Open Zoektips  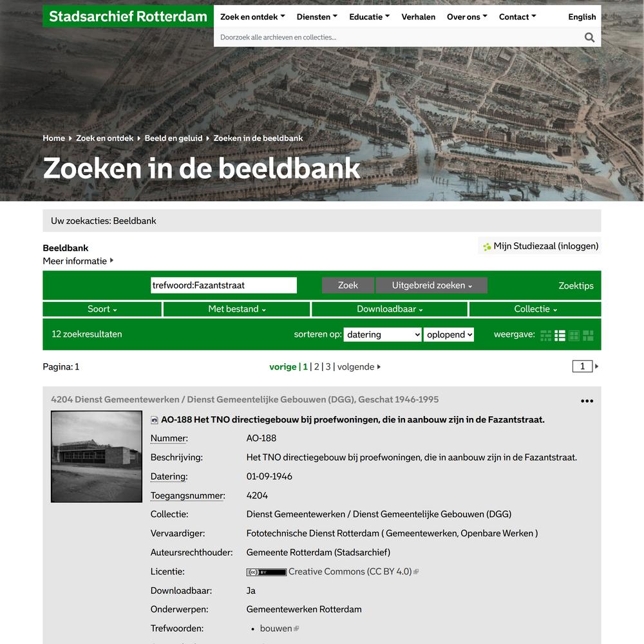point(576,285)
